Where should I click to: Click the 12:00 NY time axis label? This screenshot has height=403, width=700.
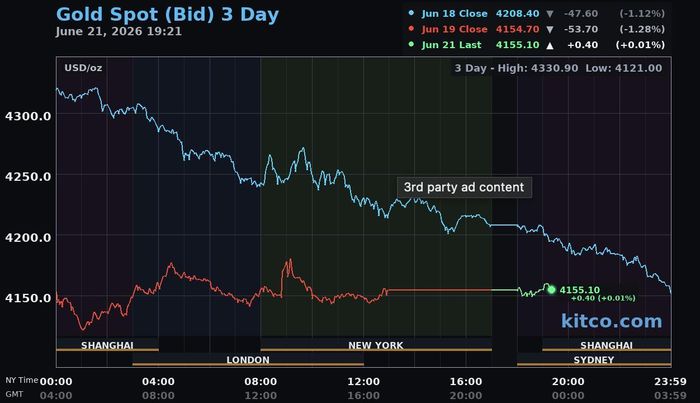click(363, 382)
